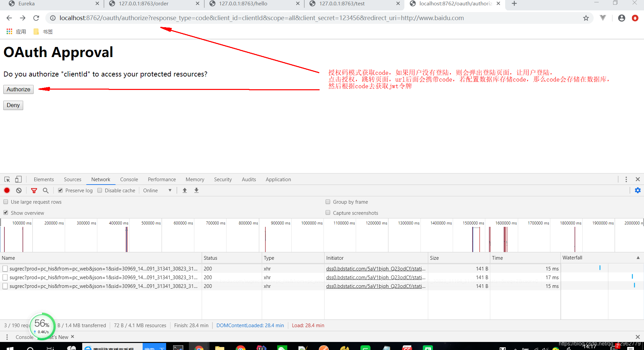Switch to the Elements panel
Viewport: 644px width, 350px height.
tap(44, 180)
